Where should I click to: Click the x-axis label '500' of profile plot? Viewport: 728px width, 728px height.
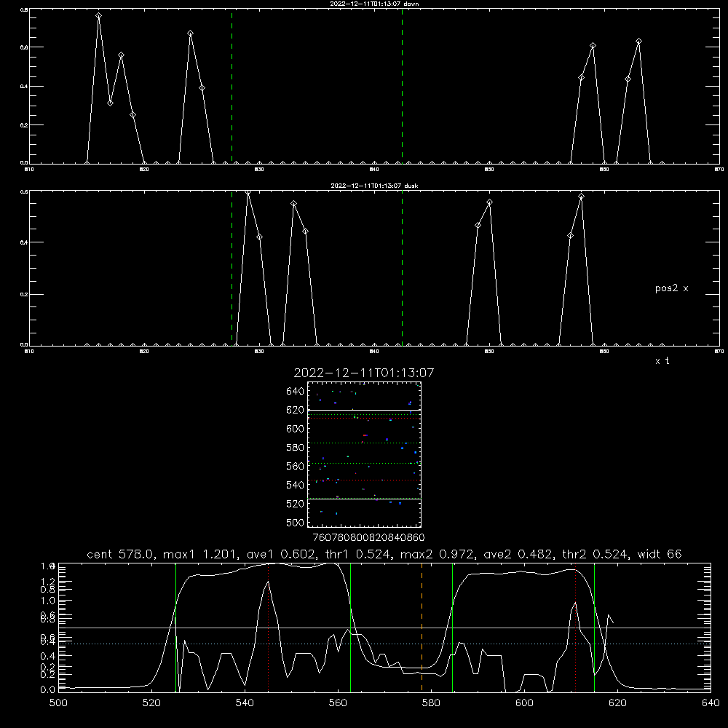pos(58,703)
